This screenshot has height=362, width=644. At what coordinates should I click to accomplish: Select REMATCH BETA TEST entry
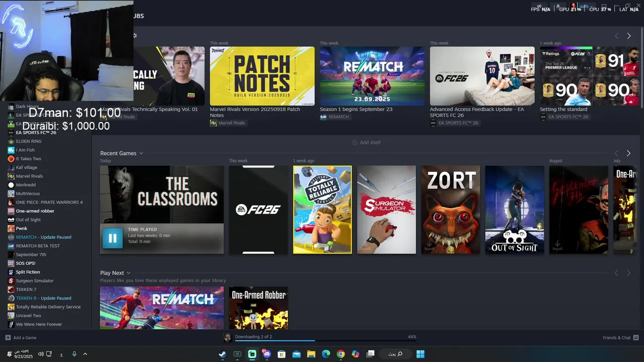tap(38, 246)
